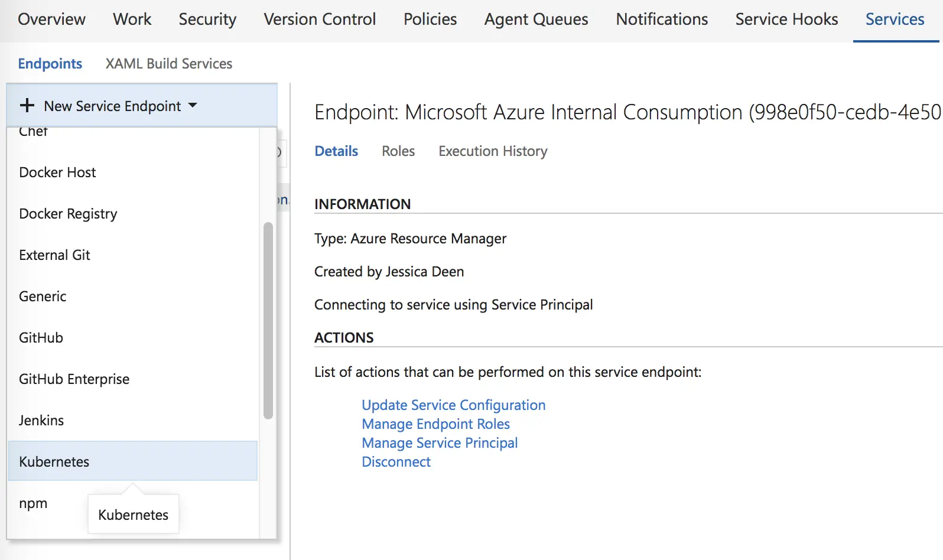The height and width of the screenshot is (560, 943).
Task: Click the ACTIONS section heading
Action: pos(344,338)
